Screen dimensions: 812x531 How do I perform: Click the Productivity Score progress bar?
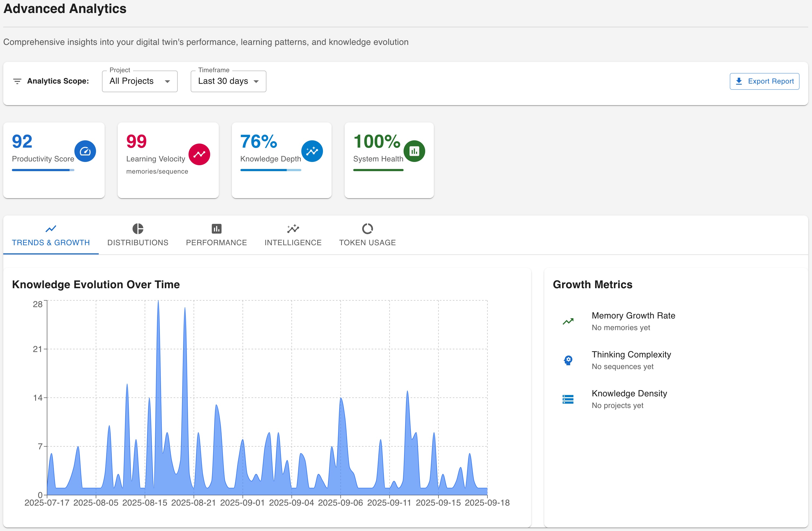coord(43,170)
